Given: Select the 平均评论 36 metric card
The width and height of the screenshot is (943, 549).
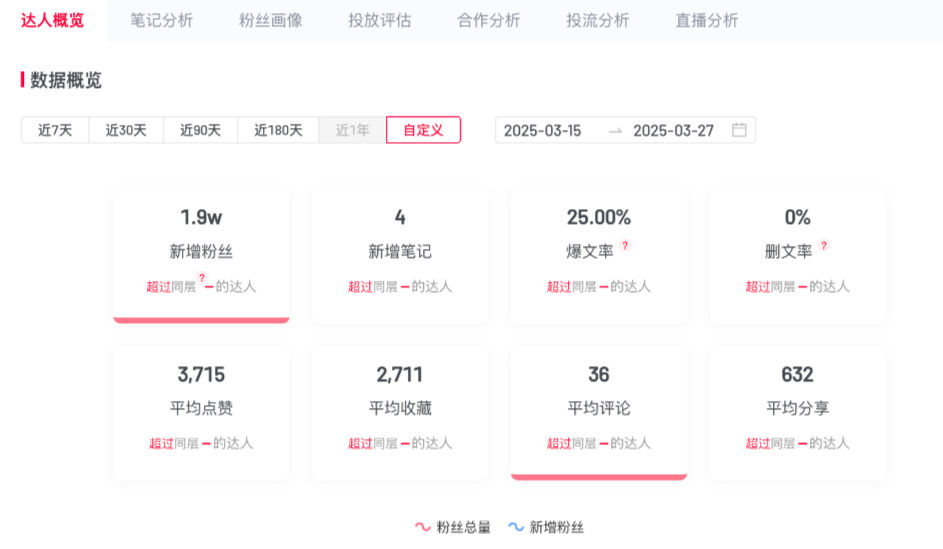Looking at the screenshot, I should coord(599,413).
